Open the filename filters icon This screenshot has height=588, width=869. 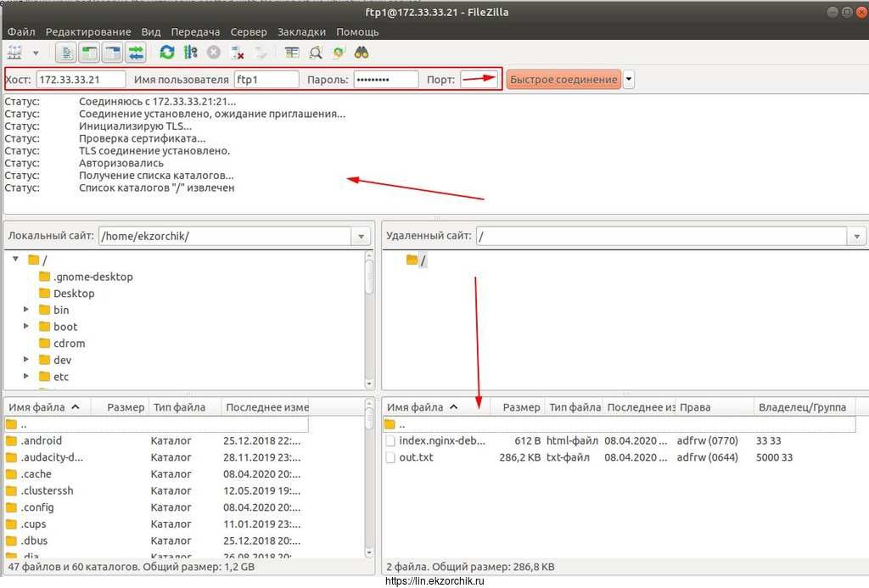[x=292, y=53]
